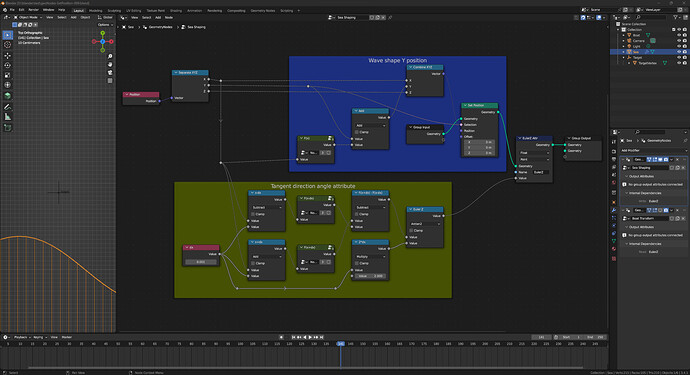Image resolution: width=690 pixels, height=375 pixels.
Task: Open the Options dropdown in viewport
Action: click(105, 25)
